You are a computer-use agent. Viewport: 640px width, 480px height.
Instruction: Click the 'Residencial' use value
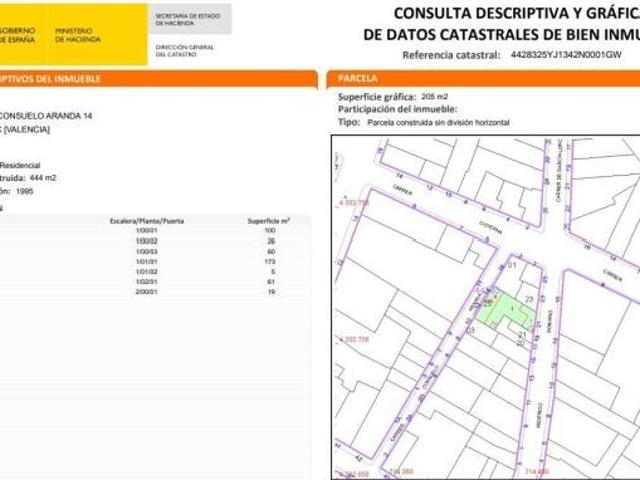click(x=20, y=165)
